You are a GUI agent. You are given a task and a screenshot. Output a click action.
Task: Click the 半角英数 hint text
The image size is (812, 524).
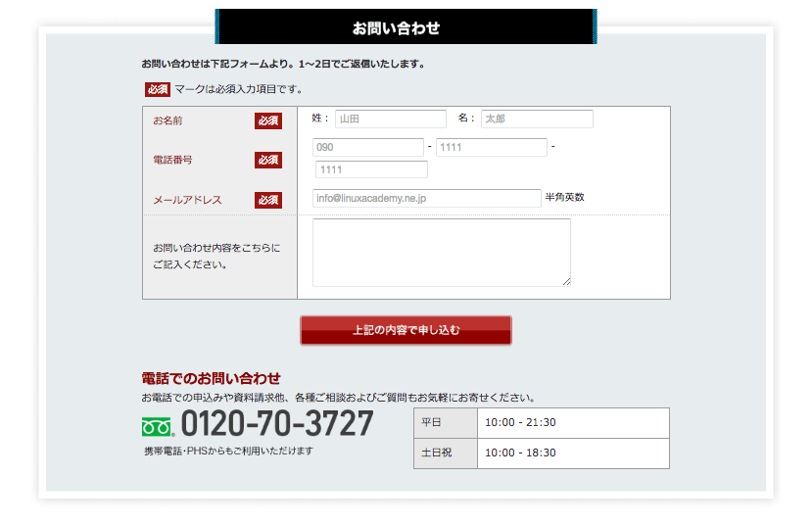tap(564, 197)
